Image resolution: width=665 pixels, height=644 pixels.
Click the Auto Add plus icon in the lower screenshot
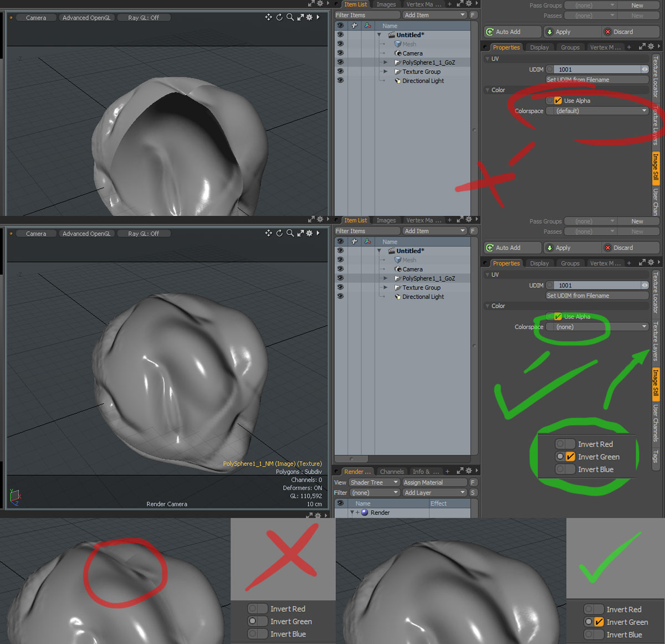(x=489, y=248)
